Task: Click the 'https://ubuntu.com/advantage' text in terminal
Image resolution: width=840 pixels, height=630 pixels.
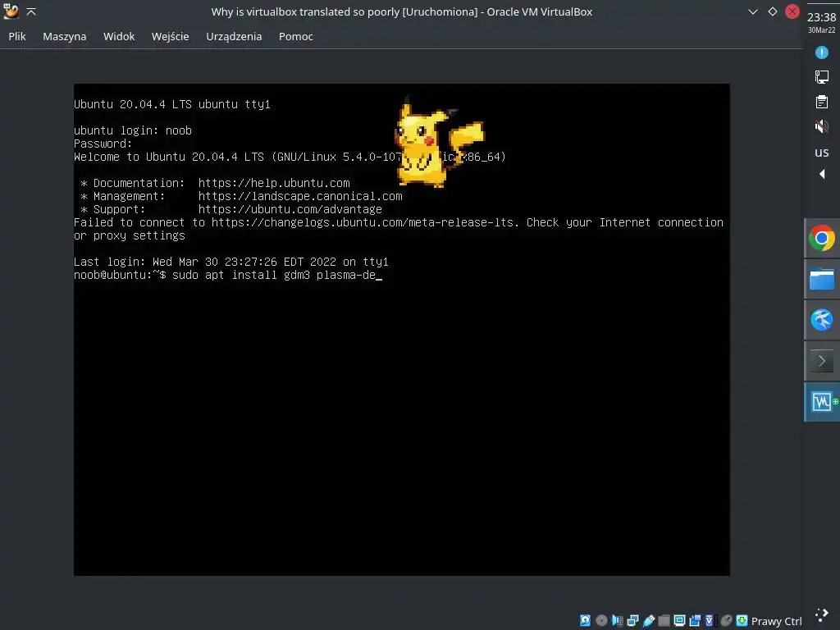Action: tap(290, 209)
